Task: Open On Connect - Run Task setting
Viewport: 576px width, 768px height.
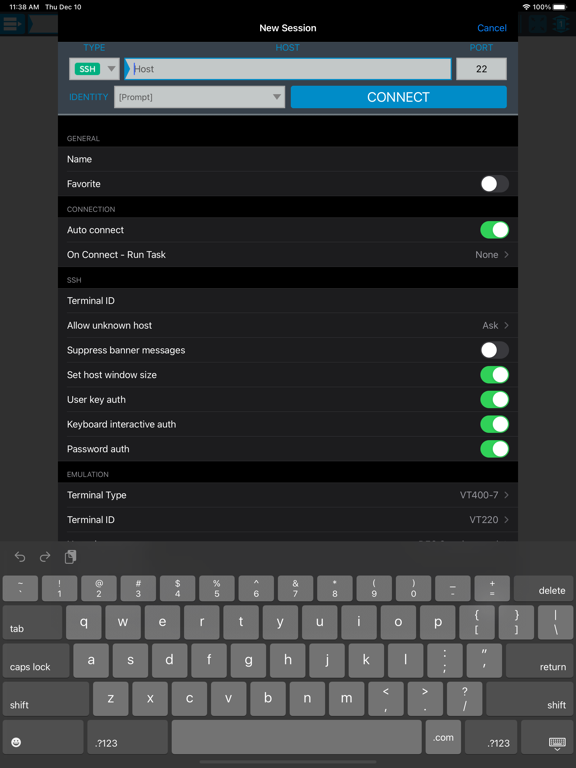Action: click(x=288, y=255)
